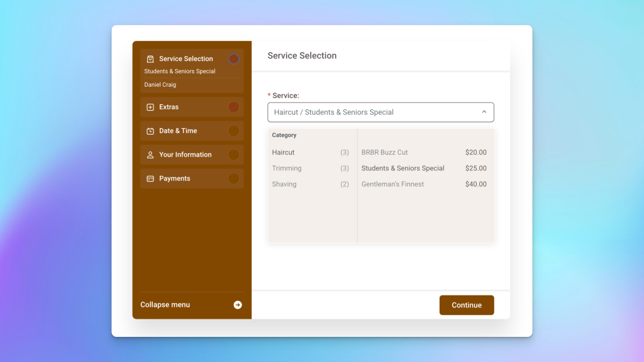Click the Extras step status circle
The width and height of the screenshot is (644, 362).
[234, 107]
